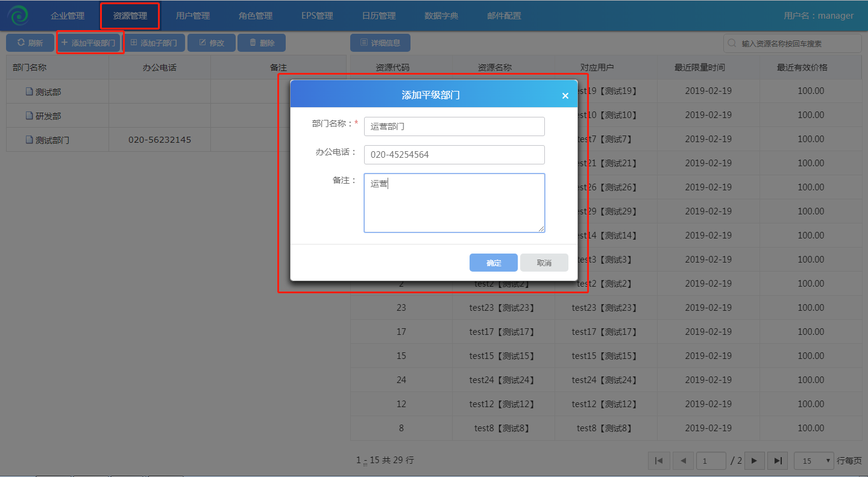The width and height of the screenshot is (868, 477).
Task: Open 详细信息 details panel
Action: pos(380,43)
